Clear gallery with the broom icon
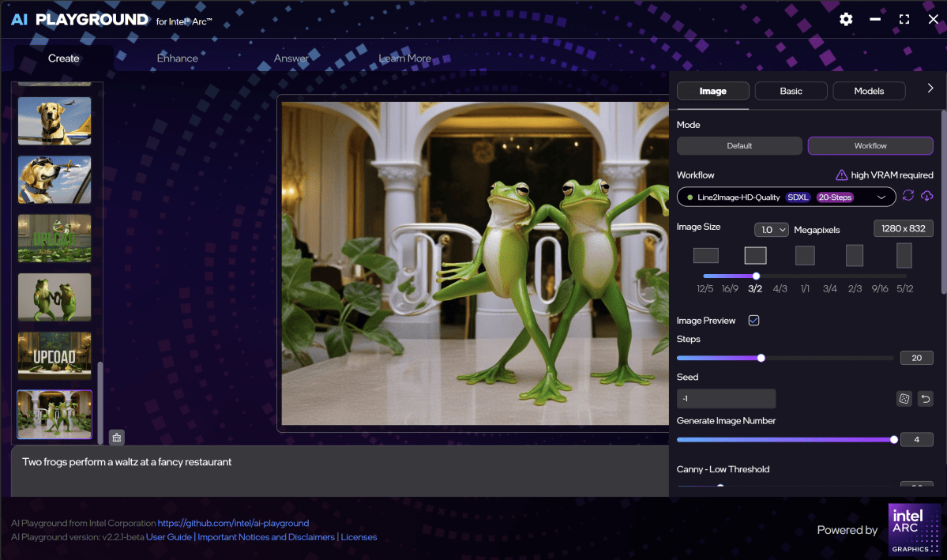This screenshot has width=947, height=560. click(x=116, y=437)
